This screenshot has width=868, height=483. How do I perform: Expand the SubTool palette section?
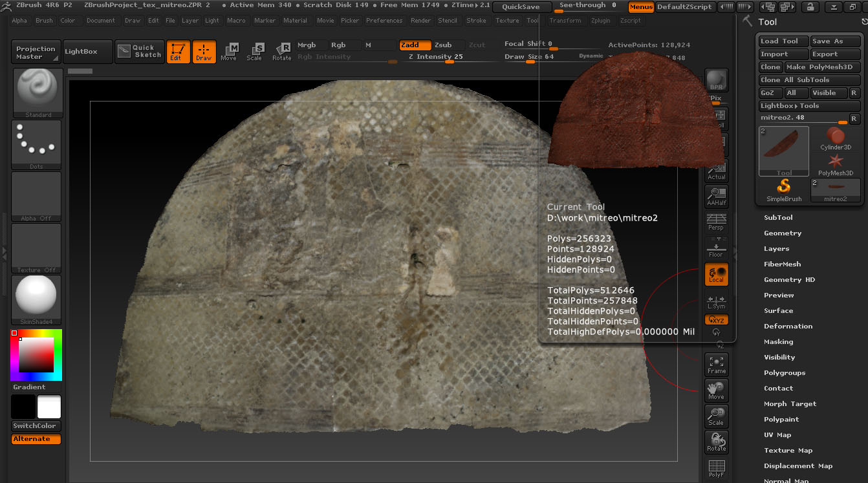[x=778, y=218]
